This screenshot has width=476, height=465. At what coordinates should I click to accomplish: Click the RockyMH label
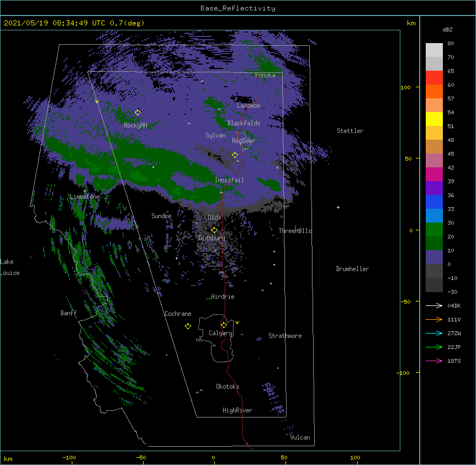point(135,125)
